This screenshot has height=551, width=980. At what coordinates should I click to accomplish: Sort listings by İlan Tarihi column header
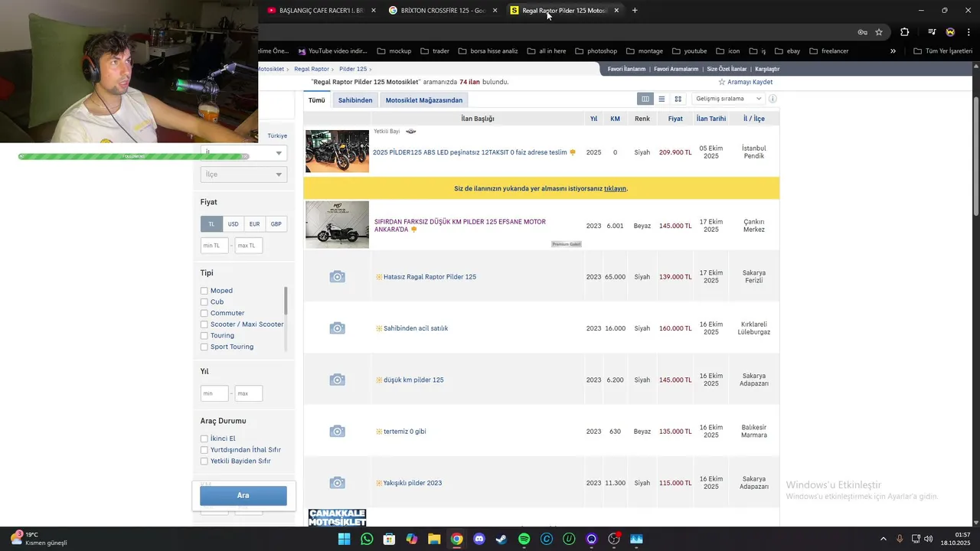pyautogui.click(x=711, y=119)
